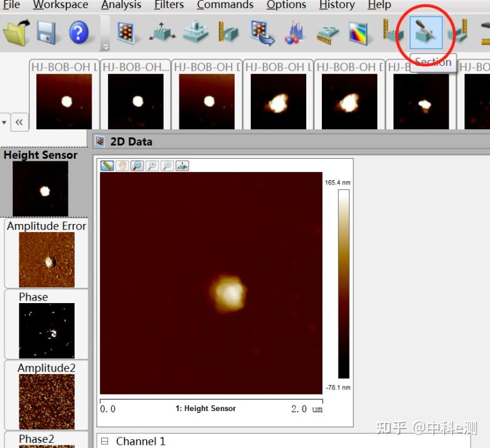This screenshot has height=448, width=490.
Task: Click the 165.4 nm scale maximum value
Action: click(338, 183)
